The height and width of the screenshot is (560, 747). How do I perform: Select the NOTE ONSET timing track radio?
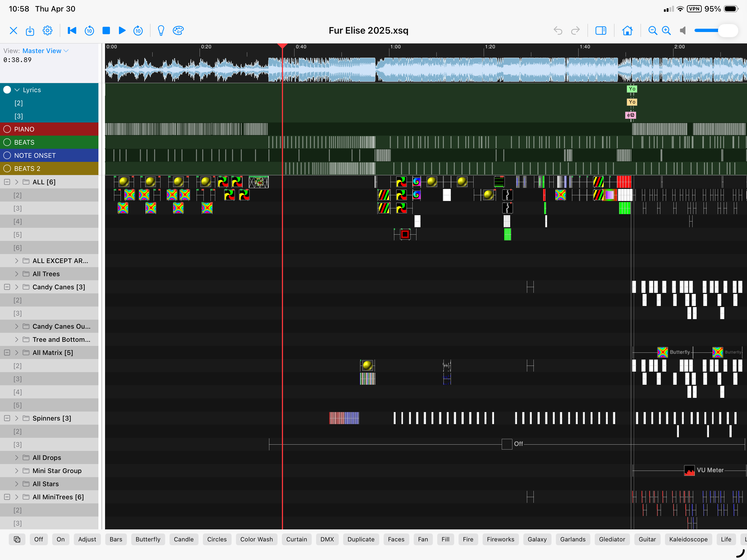click(x=7, y=156)
